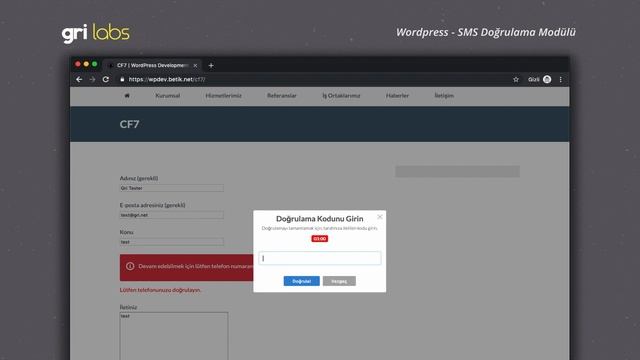Click the red countdown timer badge

pos(320,239)
